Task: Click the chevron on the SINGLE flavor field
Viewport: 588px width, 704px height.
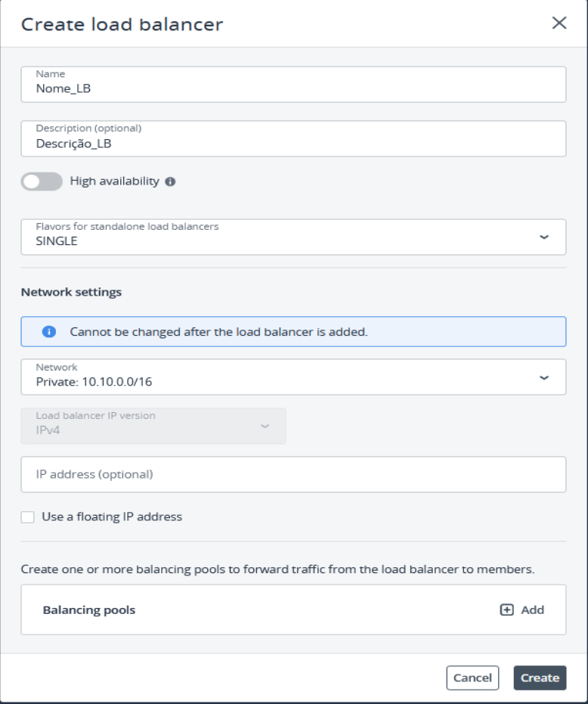Action: pos(544,237)
